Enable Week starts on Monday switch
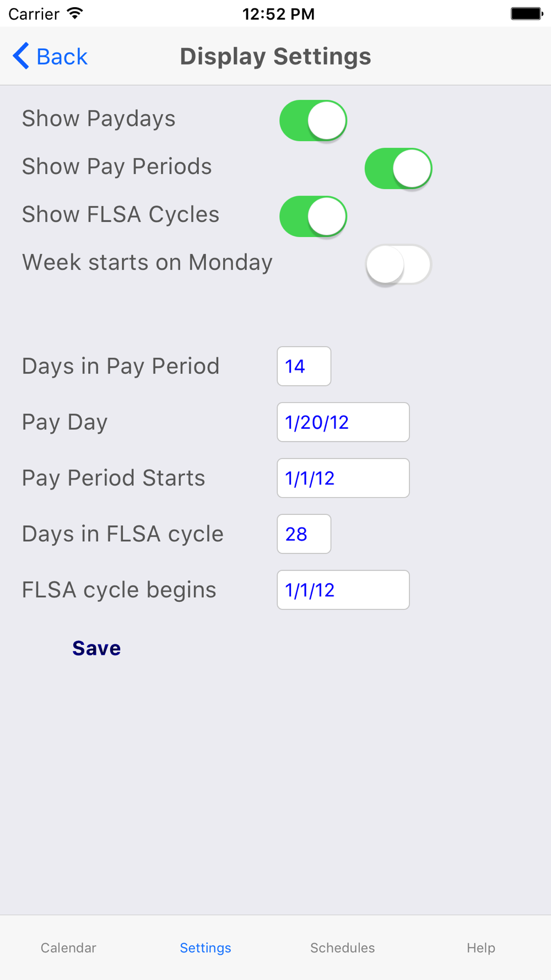The image size is (551, 980). pyautogui.click(x=398, y=264)
